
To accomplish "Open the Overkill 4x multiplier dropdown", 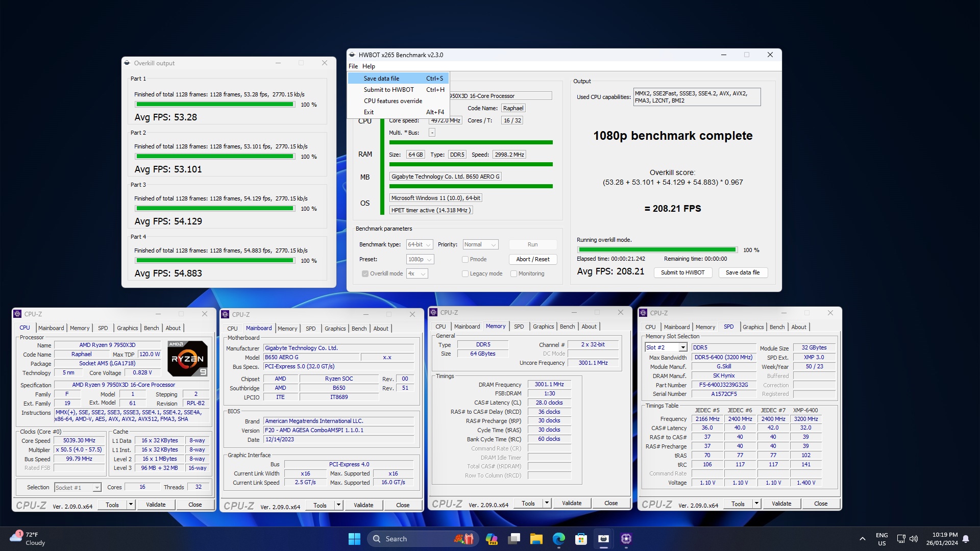I will pyautogui.click(x=417, y=274).
